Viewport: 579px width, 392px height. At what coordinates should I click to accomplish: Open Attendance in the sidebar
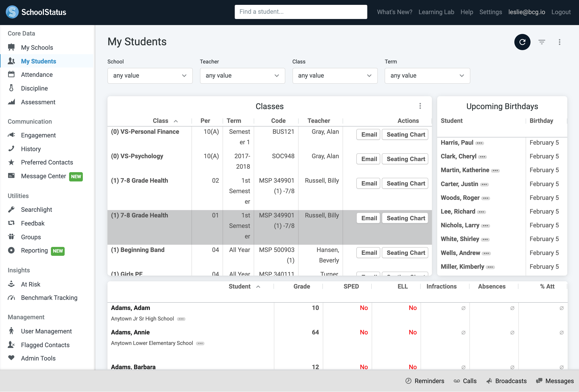(37, 75)
